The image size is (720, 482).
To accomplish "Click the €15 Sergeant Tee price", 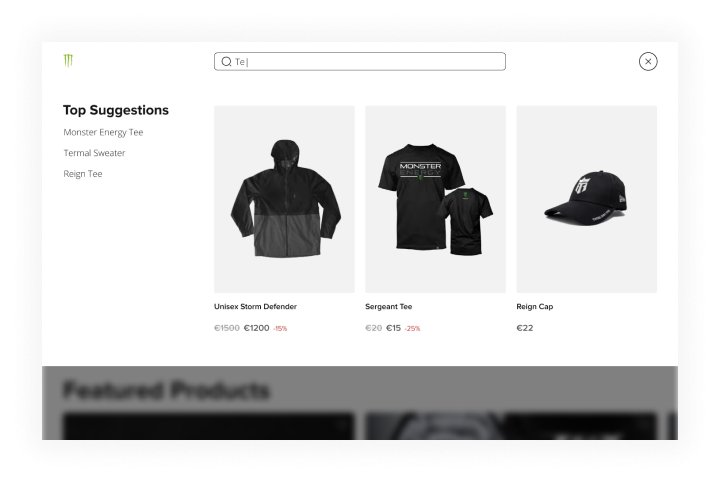I will click(393, 328).
